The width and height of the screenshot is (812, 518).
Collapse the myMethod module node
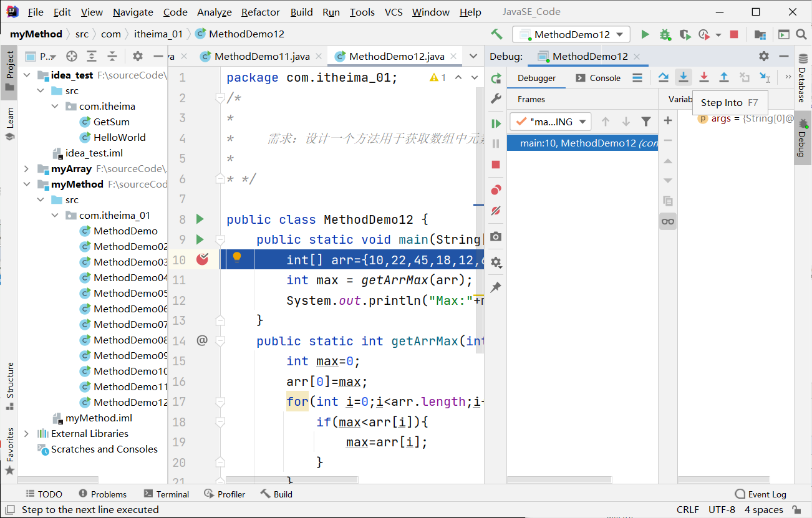point(27,185)
